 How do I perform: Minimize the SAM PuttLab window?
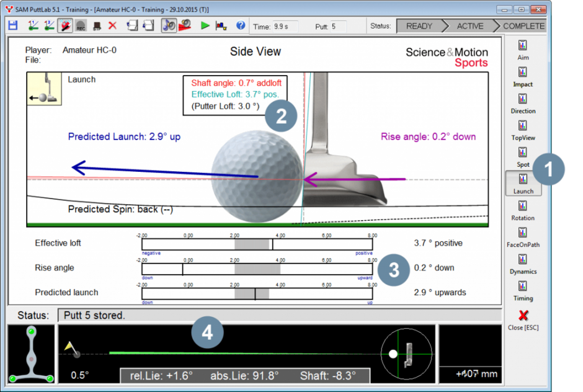[505, 10]
